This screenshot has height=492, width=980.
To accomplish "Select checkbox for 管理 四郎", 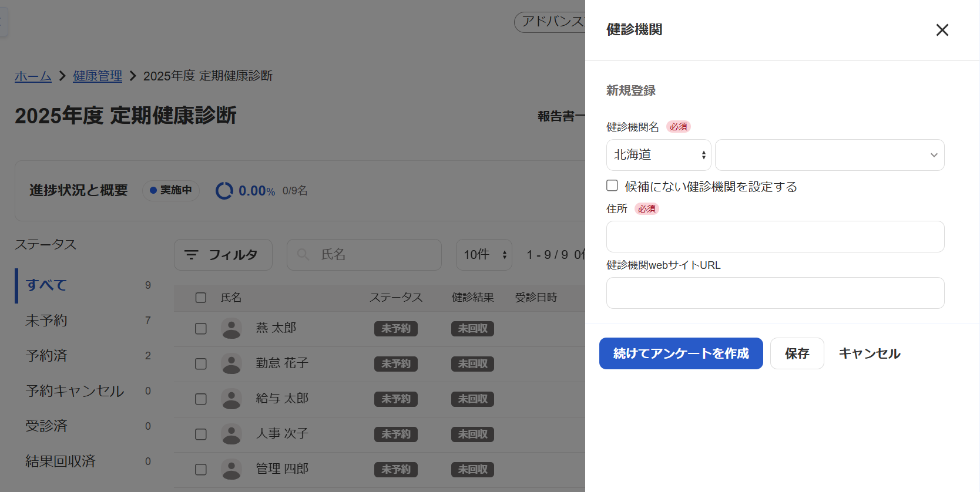I will (x=201, y=470).
